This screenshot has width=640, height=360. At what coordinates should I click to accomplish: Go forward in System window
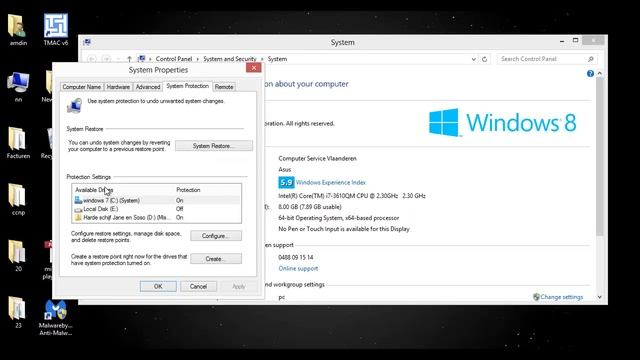106,59
